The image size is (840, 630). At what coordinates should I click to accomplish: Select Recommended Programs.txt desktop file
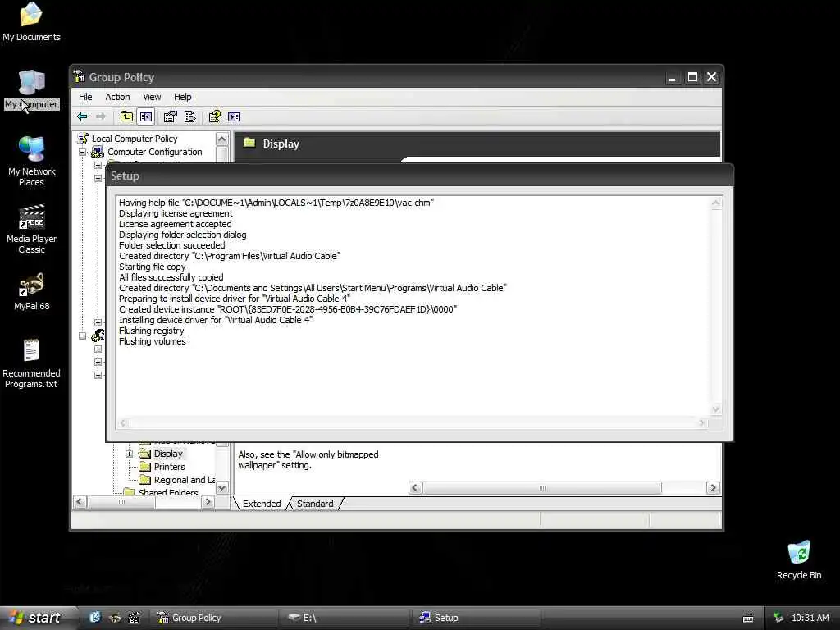click(x=31, y=363)
